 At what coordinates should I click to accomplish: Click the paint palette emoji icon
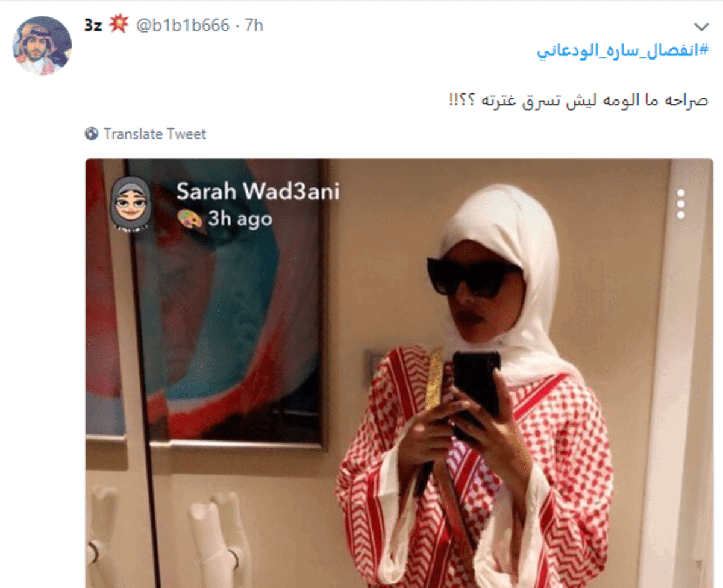point(190,219)
